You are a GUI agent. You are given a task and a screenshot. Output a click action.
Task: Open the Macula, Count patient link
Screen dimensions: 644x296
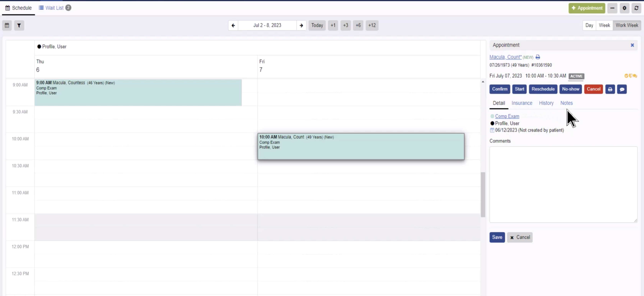coord(505,57)
